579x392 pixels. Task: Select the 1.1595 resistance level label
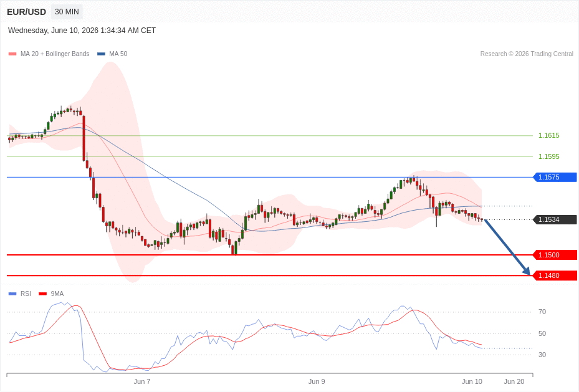pos(548,156)
